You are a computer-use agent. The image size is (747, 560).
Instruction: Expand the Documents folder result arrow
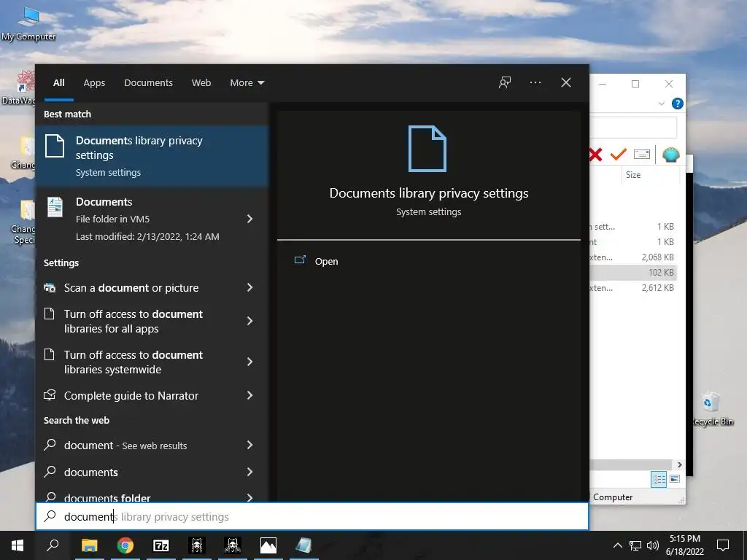(249, 219)
